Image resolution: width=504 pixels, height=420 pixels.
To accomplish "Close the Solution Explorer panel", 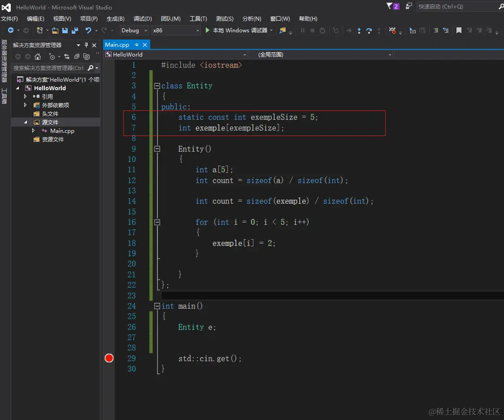I will click(94, 45).
